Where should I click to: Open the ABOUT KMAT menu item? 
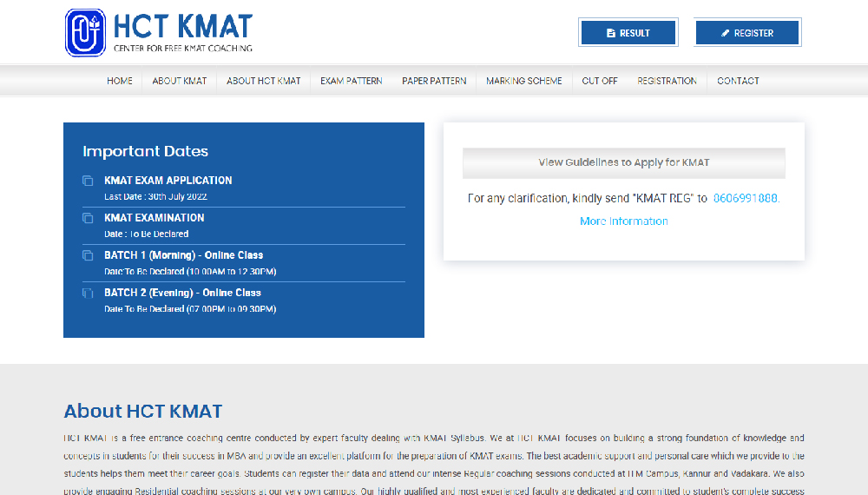click(180, 81)
